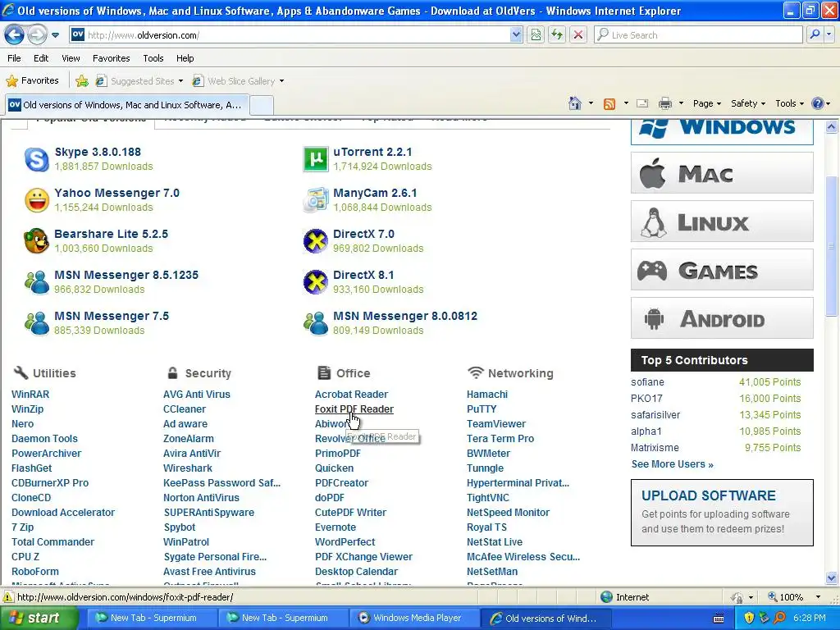This screenshot has width=840, height=630.
Task: Open the recent pages dropdown arrow
Action: coord(55,35)
